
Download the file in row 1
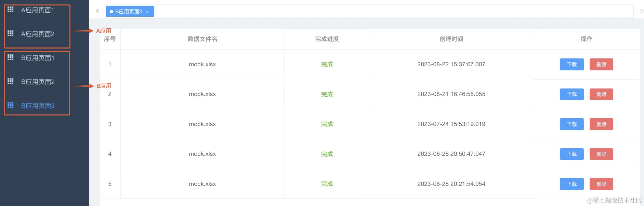click(x=572, y=64)
